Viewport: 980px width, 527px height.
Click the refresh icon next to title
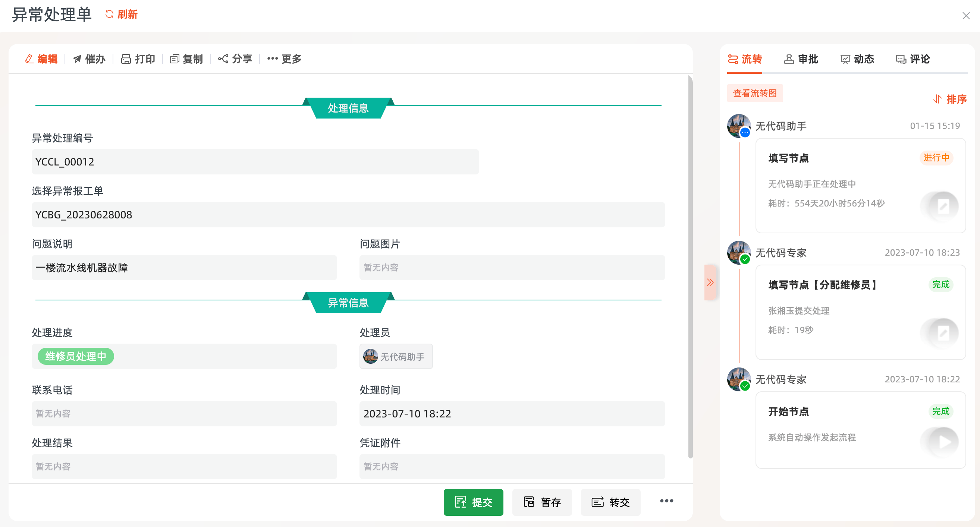click(x=110, y=15)
